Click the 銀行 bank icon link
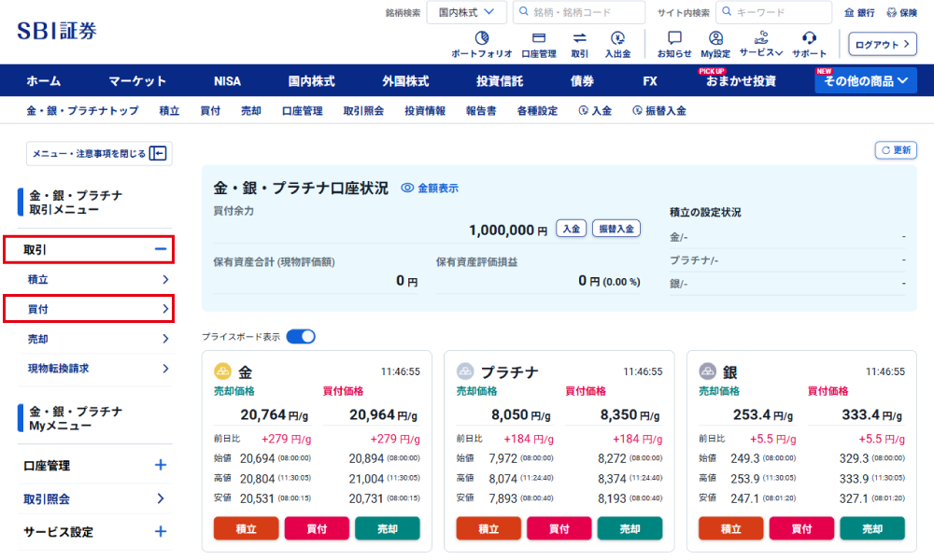934x560 pixels. tap(859, 13)
